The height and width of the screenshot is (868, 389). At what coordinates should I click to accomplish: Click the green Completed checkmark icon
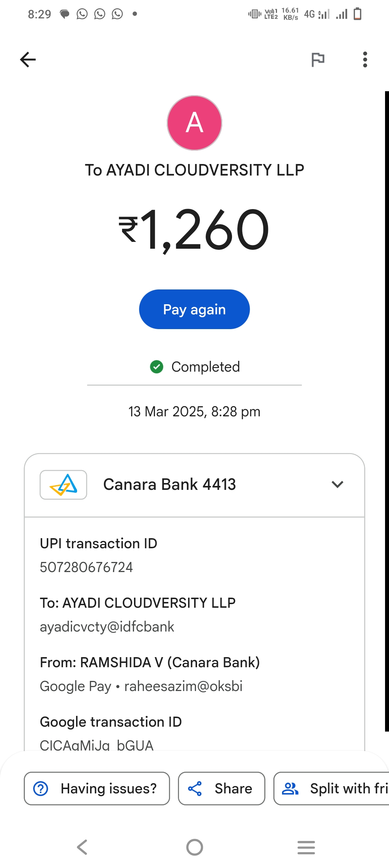[157, 367]
